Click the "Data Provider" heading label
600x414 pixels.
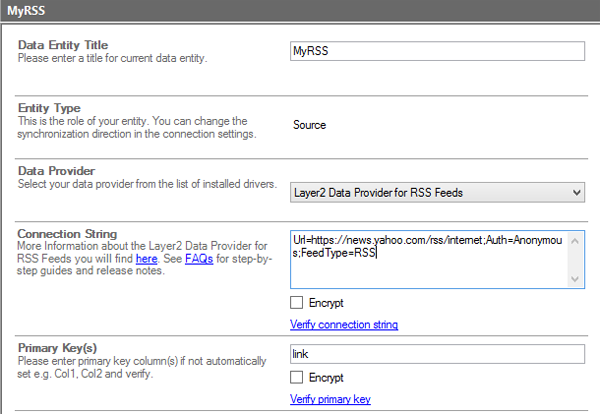55,171
